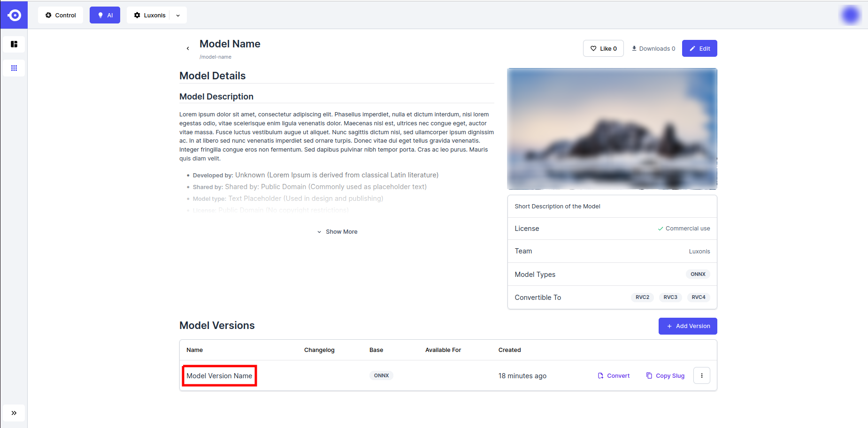Open the version's three-dot options menu
The width and height of the screenshot is (868, 428).
tap(701, 375)
